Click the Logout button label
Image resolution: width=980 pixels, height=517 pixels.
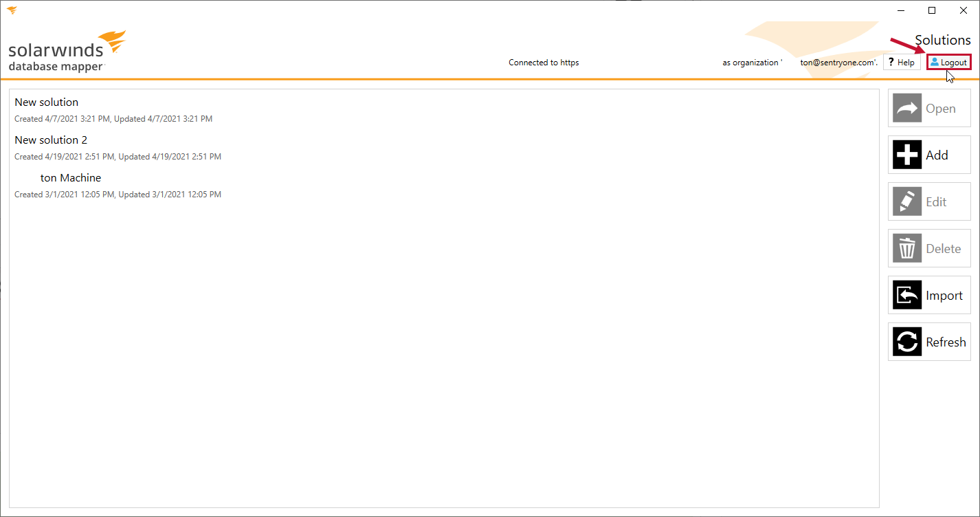(x=954, y=63)
